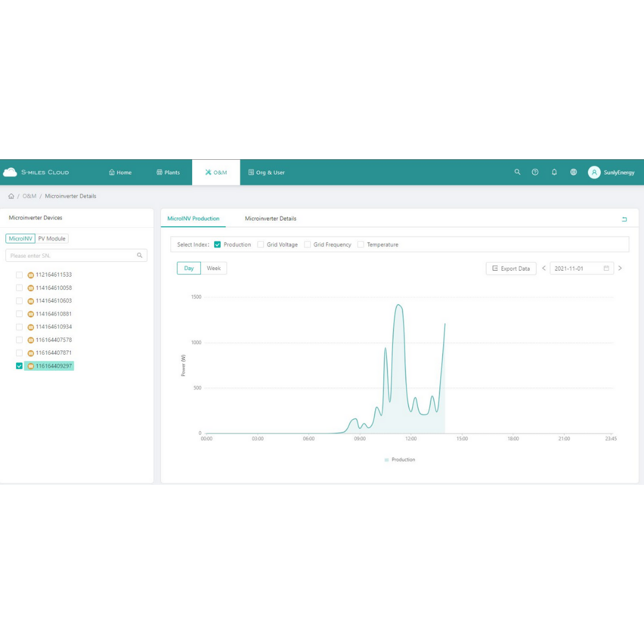The width and height of the screenshot is (644, 644).
Task: Click the next date chevron
Action: click(x=620, y=268)
